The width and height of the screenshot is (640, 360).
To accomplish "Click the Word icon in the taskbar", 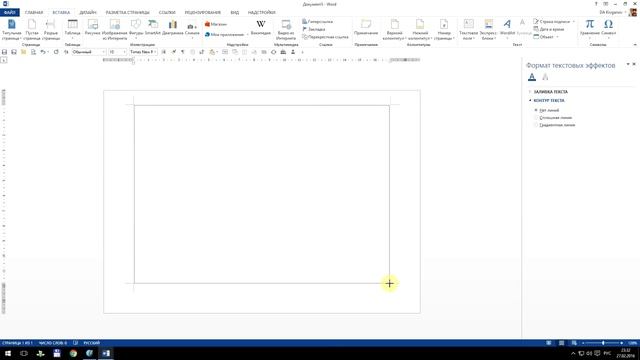I will tap(106, 353).
